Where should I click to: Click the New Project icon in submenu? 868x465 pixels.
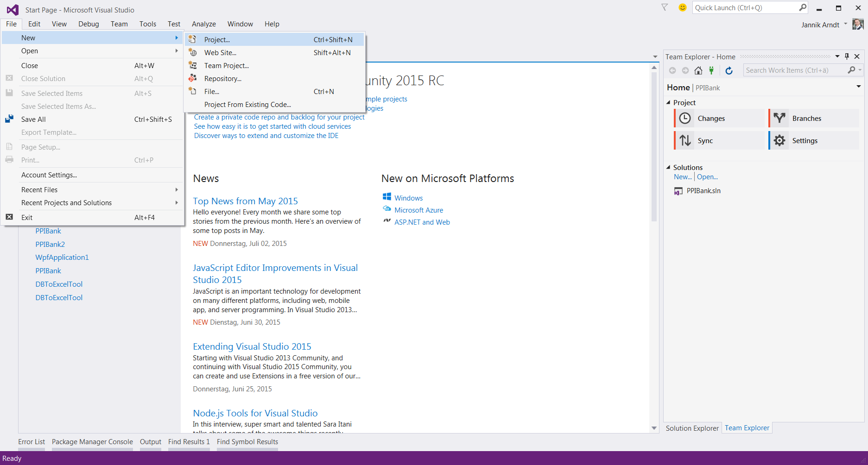point(193,39)
